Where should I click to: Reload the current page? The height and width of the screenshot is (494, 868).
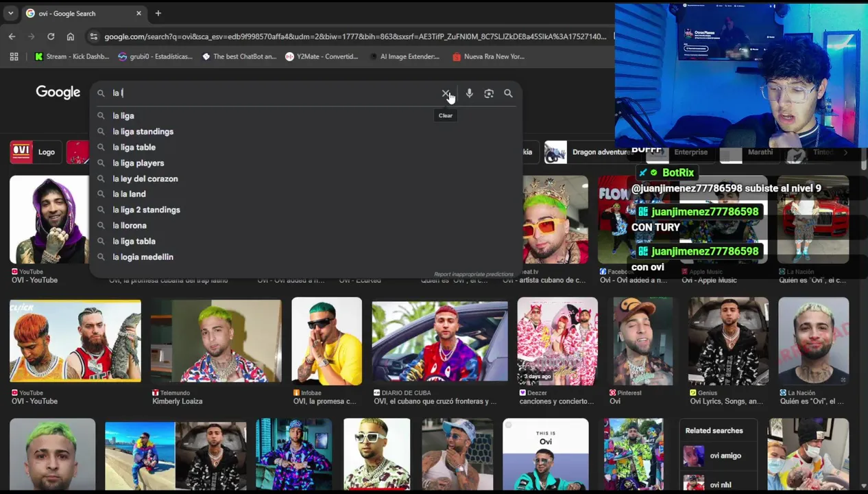pos(51,36)
